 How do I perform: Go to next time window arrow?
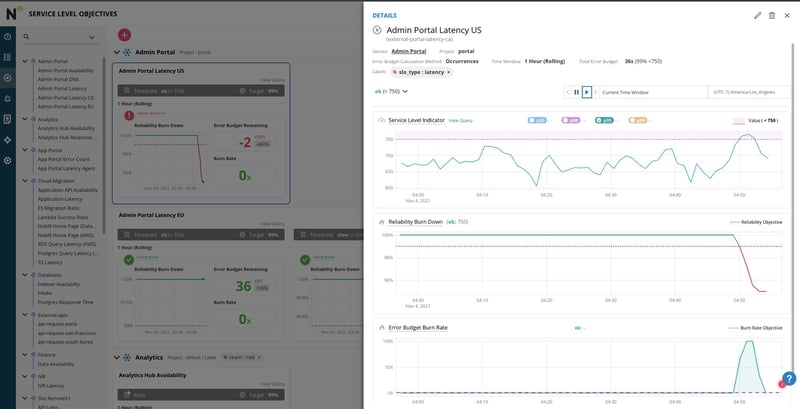tap(595, 92)
